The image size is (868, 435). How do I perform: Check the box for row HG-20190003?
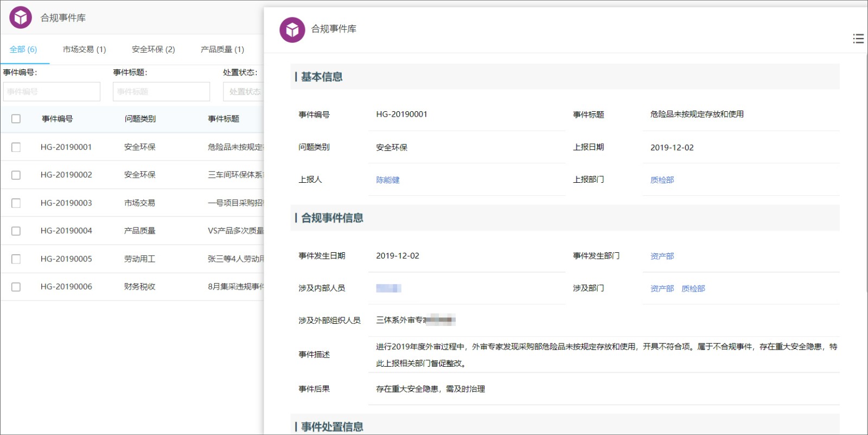click(x=16, y=203)
